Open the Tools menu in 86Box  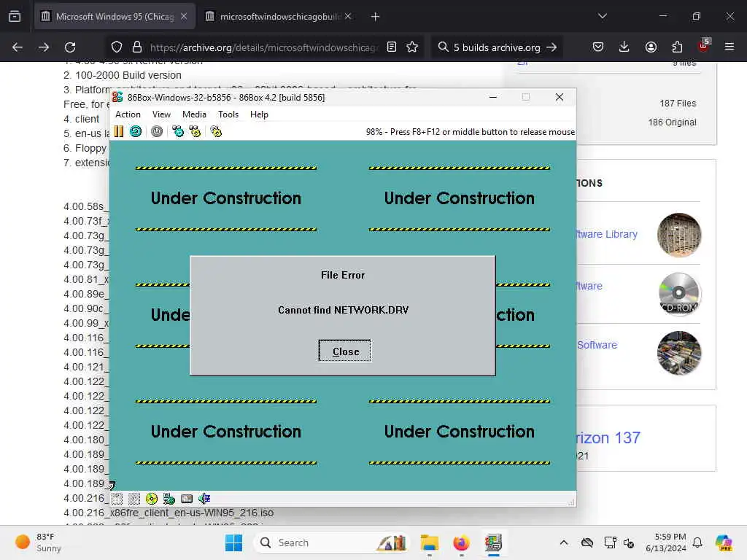coord(228,114)
